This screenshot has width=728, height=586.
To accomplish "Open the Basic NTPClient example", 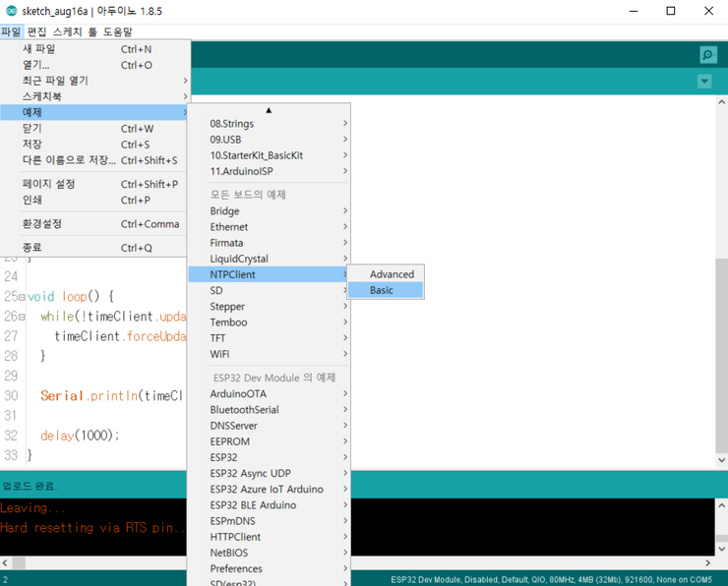I will (x=386, y=290).
